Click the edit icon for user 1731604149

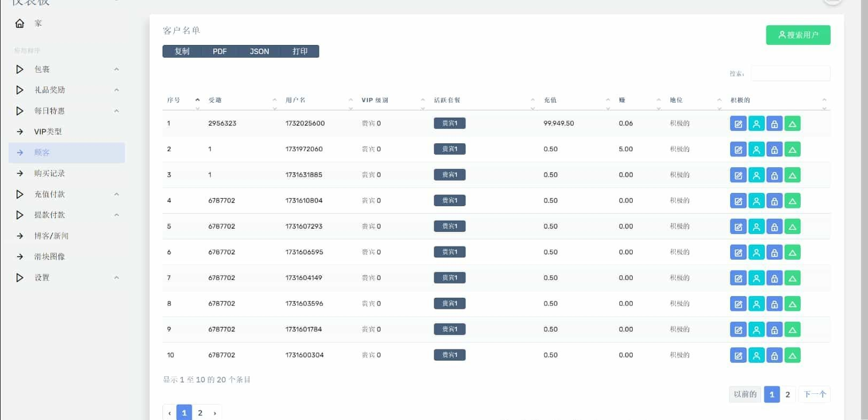pos(738,278)
